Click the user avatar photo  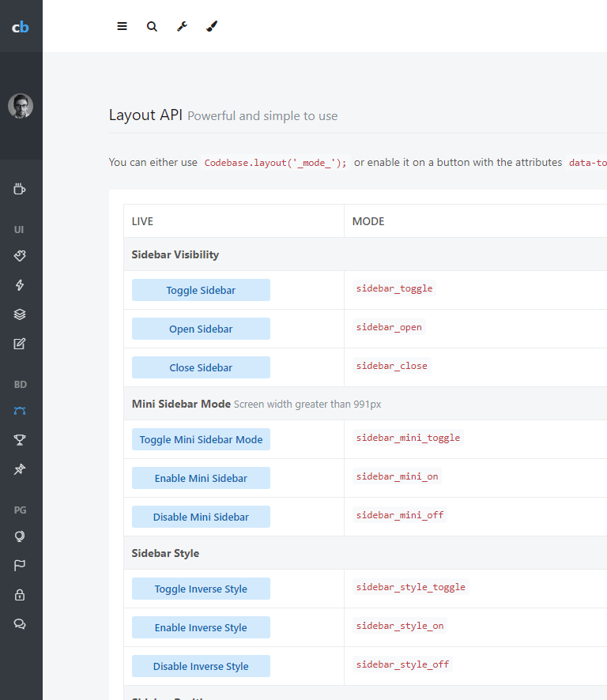tap(21, 106)
